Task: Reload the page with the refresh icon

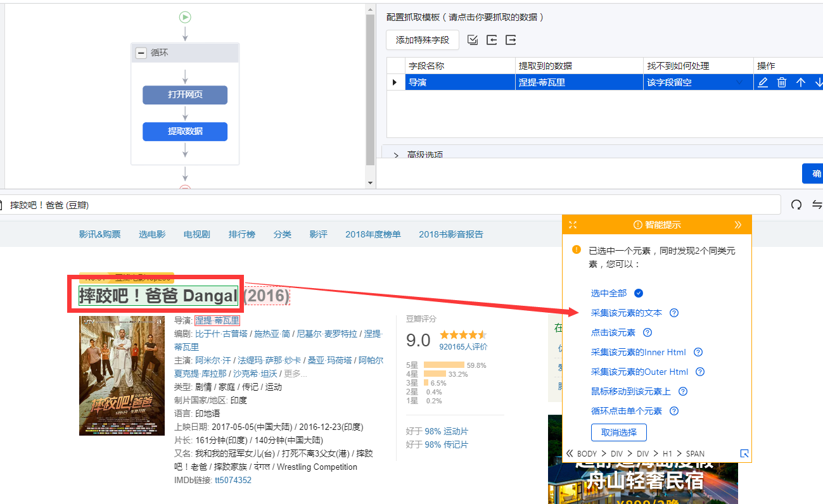Action: click(x=796, y=205)
